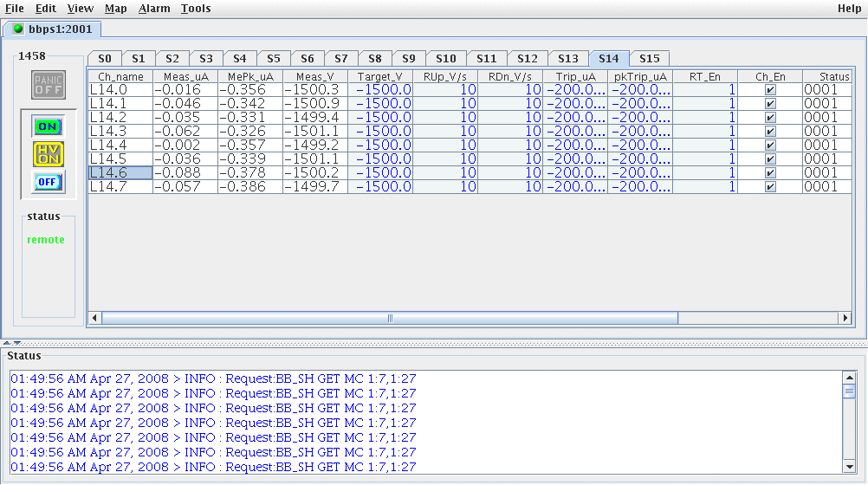
Task: Collapse the split pane using up arrow
Action: [x=7, y=343]
